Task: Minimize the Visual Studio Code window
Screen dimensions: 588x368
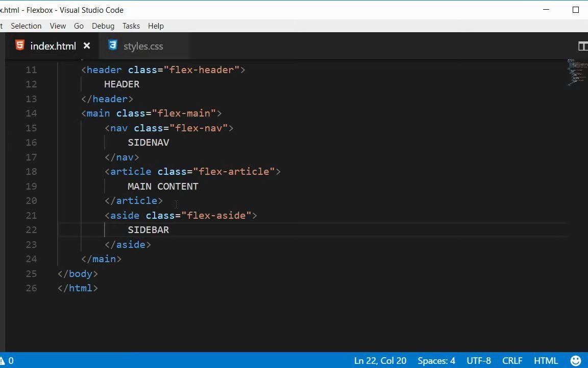Action: click(x=546, y=10)
